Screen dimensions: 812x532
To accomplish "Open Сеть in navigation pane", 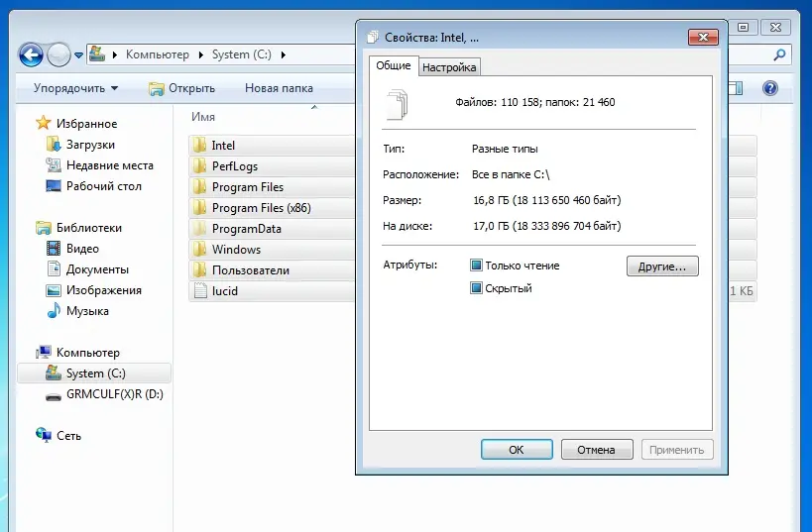I will click(68, 435).
